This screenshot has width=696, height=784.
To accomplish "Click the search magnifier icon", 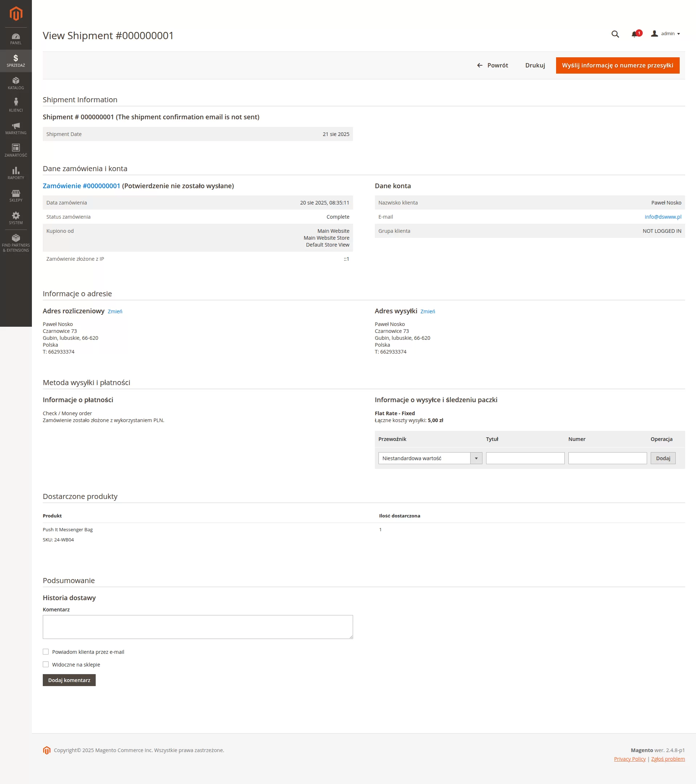I will pyautogui.click(x=615, y=34).
